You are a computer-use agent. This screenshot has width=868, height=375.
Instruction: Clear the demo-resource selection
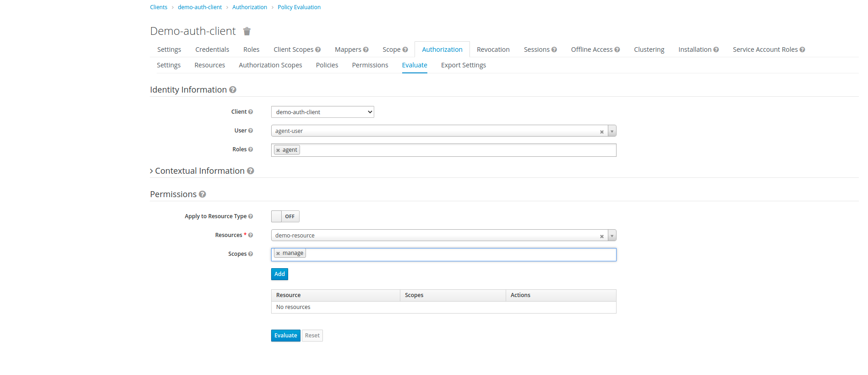601,237
